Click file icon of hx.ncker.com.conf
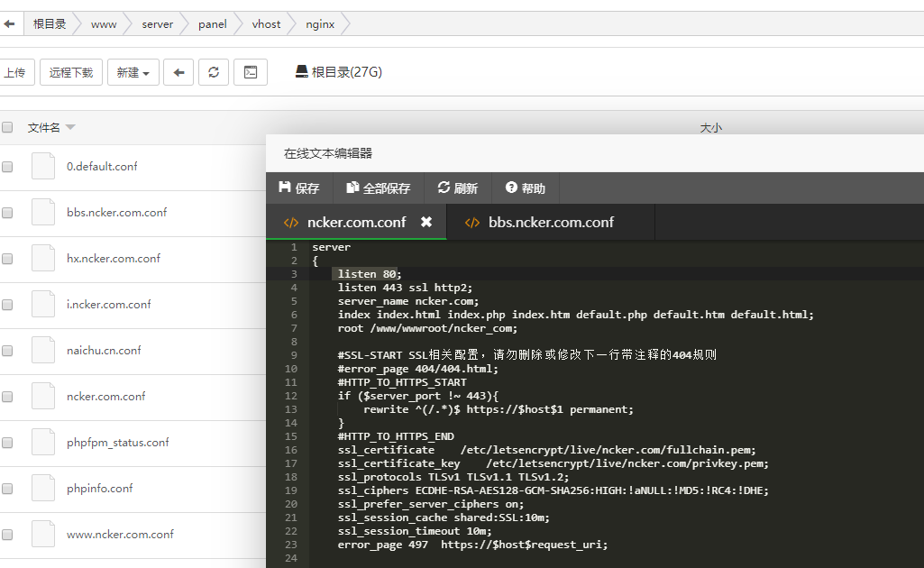The image size is (924, 568). pyautogui.click(x=43, y=258)
